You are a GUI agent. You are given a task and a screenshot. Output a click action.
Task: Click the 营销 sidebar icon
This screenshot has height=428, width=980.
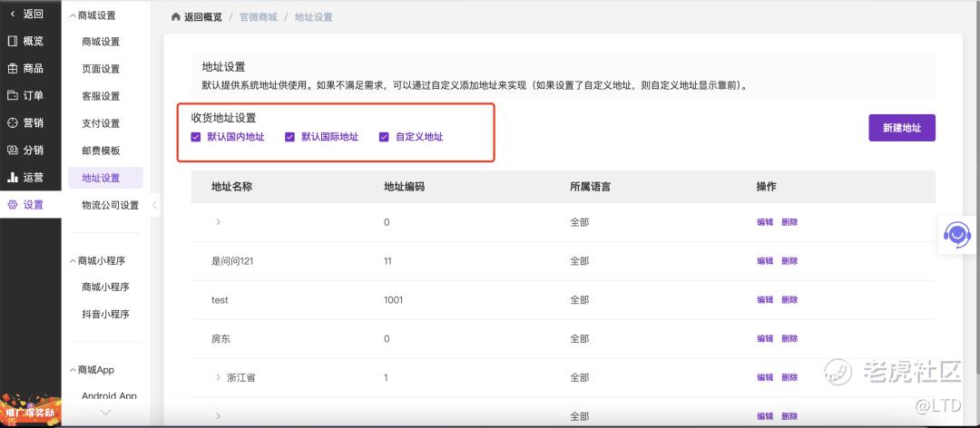(13, 123)
